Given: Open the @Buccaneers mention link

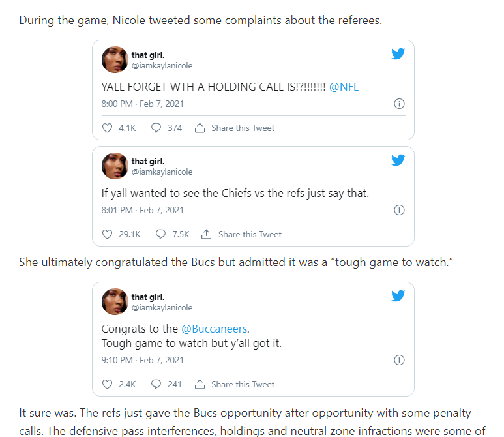Looking at the screenshot, I should click(x=215, y=328).
